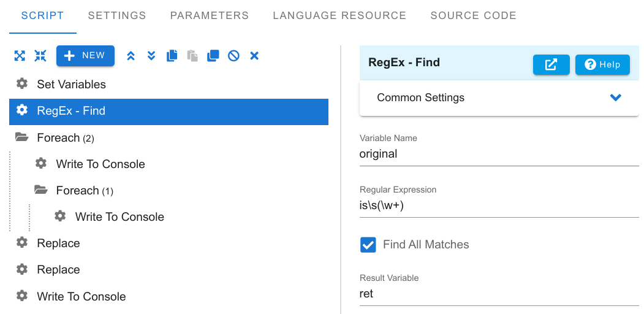Image resolution: width=644 pixels, height=314 pixels.
Task: Open the Source Code tab
Action: click(x=473, y=15)
